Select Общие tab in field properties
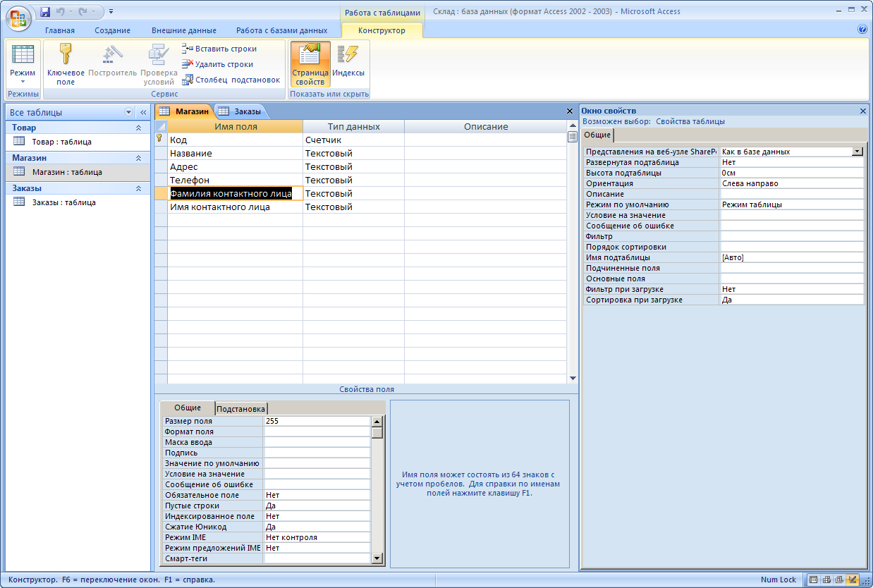The width and height of the screenshot is (873, 588). (188, 408)
